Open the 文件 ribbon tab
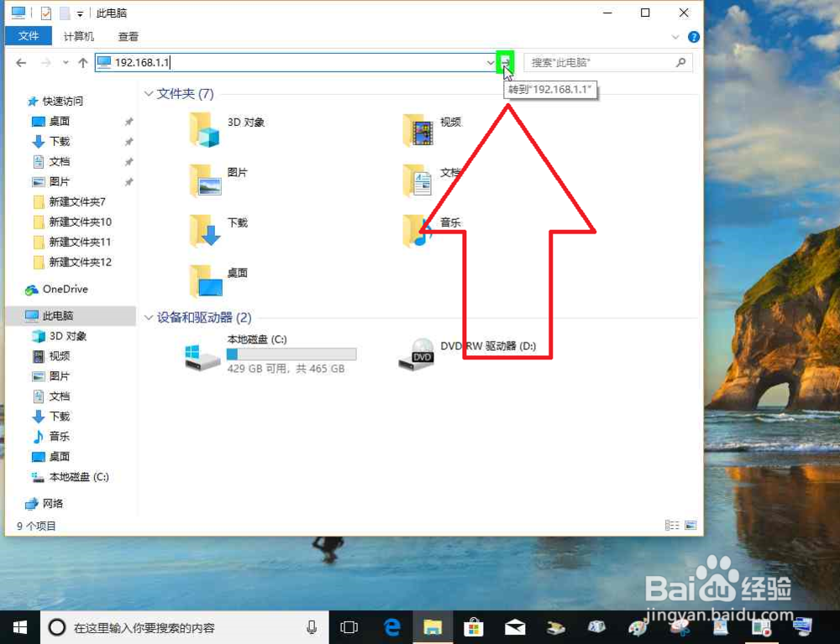 [x=28, y=36]
